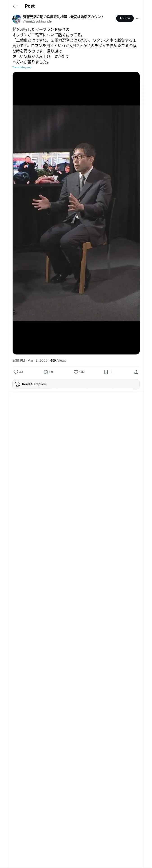Click the speech bubble icon beside Read 40 replies
Viewport: 152px width, 868px height.
18,384
